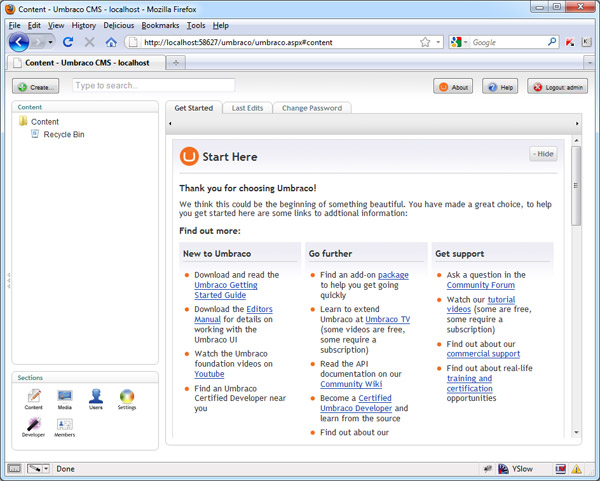
Task: Open the Settings section icon
Action: (x=127, y=399)
